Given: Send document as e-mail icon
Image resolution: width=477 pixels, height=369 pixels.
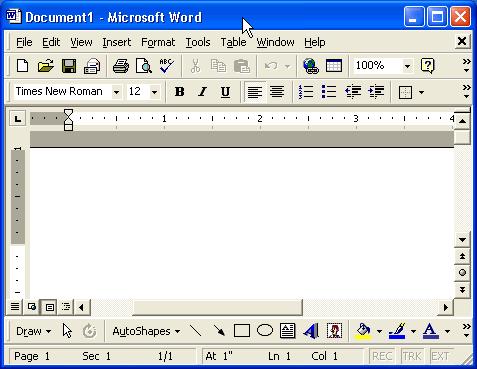Looking at the screenshot, I should [x=92, y=66].
